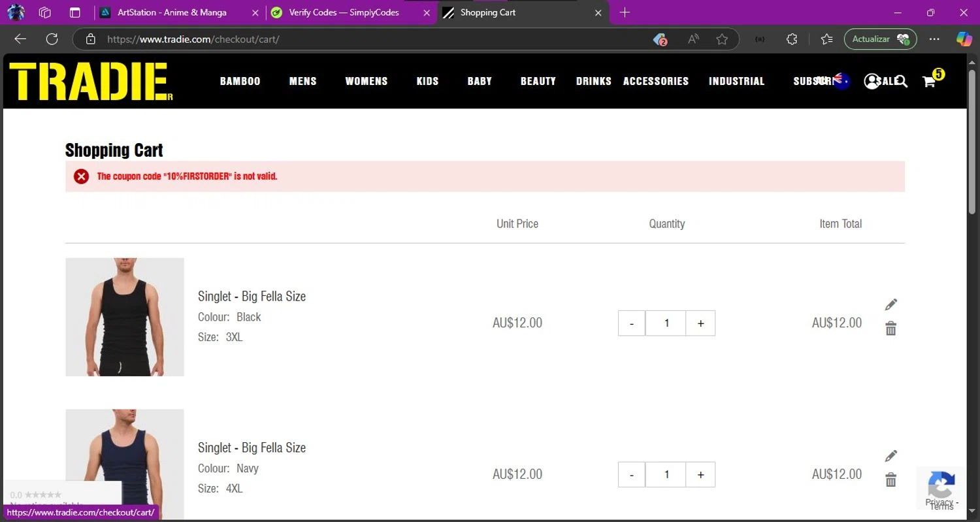Image resolution: width=980 pixels, height=522 pixels.
Task: Open the Copilot icon in browser toolbar
Action: click(x=964, y=39)
